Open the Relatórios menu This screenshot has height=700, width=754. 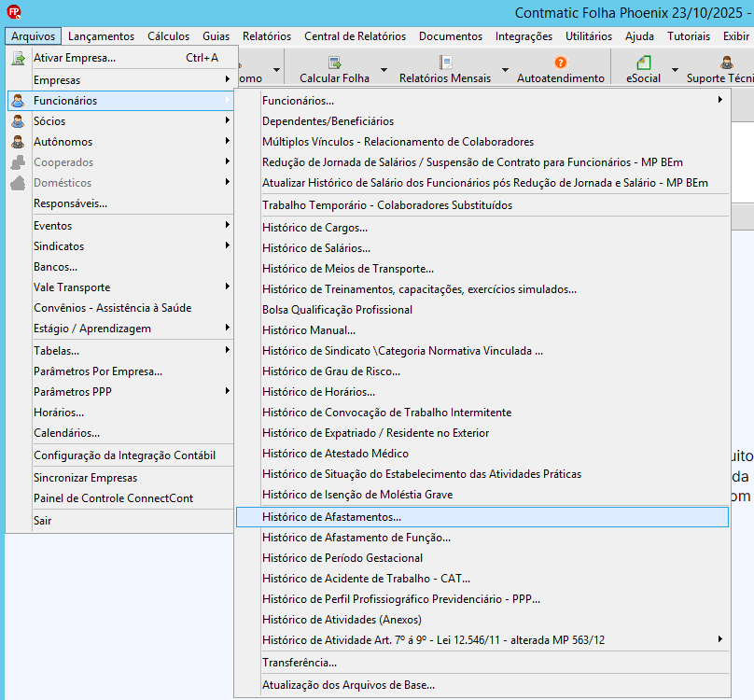267,36
